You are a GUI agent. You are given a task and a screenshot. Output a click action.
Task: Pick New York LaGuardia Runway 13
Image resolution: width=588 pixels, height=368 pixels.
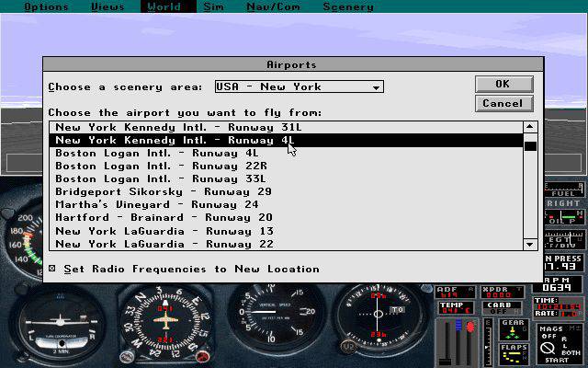[x=286, y=231]
